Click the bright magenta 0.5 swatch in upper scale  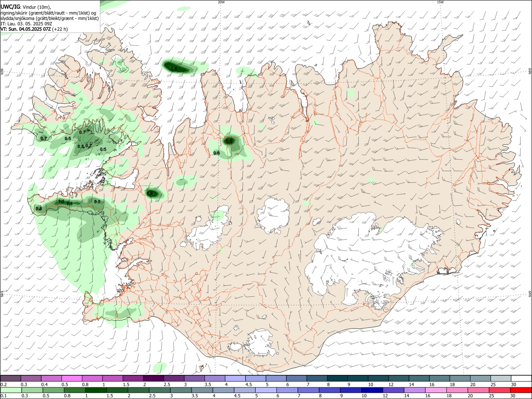(x=72, y=378)
